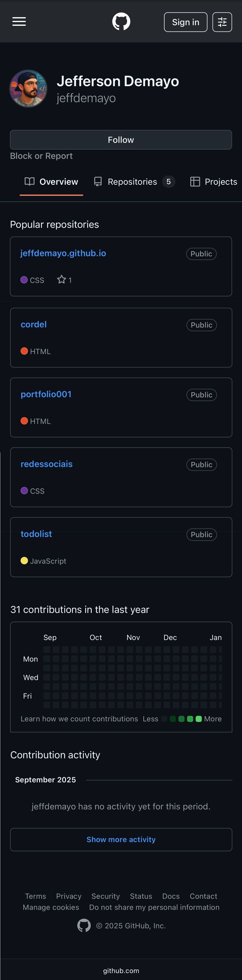Image resolution: width=242 pixels, height=980 pixels.
Task: Open the hamburger navigation menu
Action: pos(19,22)
